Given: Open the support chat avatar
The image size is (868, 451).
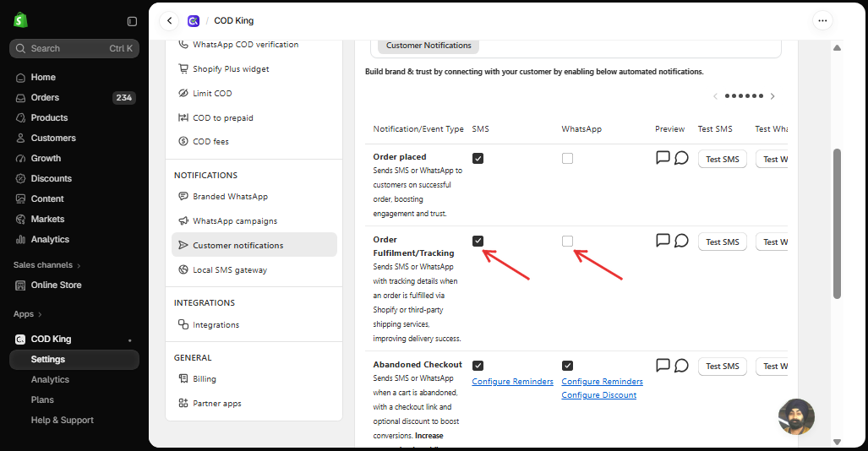Looking at the screenshot, I should [x=797, y=416].
